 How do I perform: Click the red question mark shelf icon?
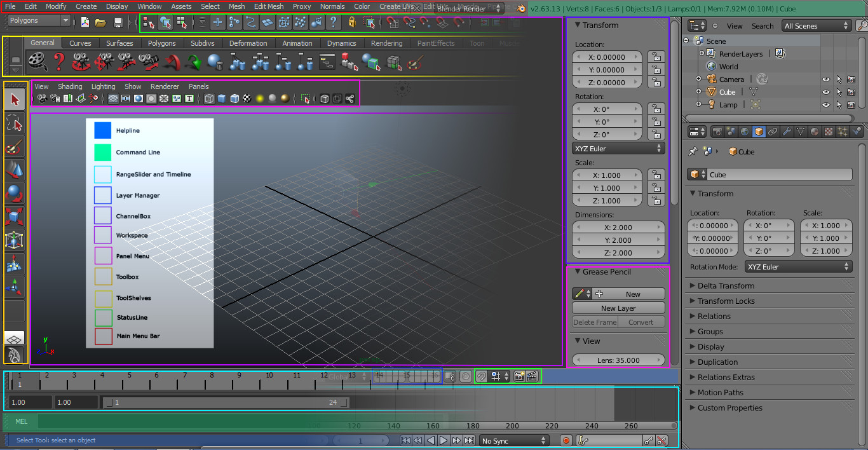click(x=59, y=61)
